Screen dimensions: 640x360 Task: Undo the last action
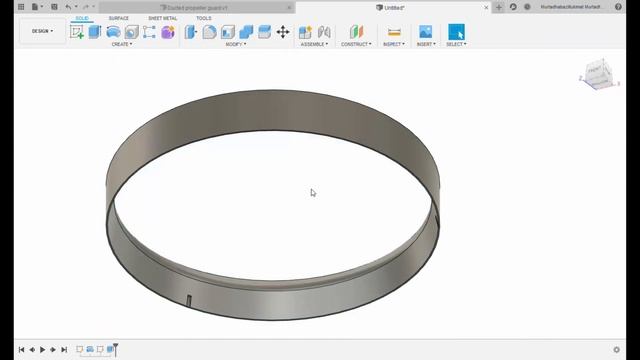[x=68, y=7]
